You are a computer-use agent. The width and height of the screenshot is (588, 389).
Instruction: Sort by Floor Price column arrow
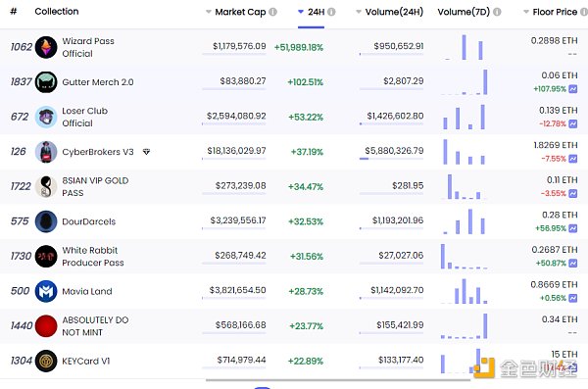[526, 12]
